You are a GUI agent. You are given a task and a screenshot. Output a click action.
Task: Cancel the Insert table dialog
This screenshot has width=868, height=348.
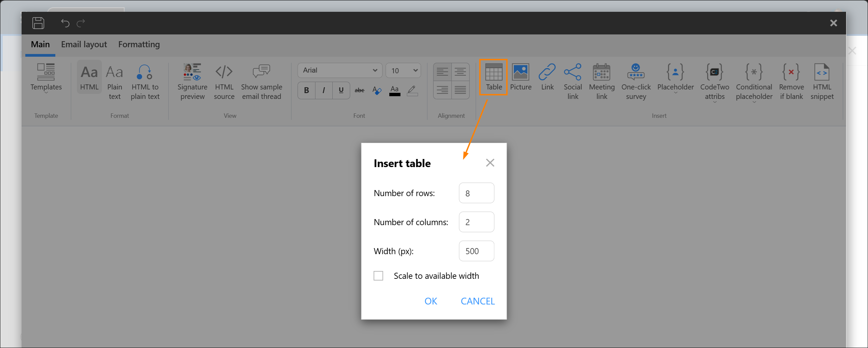click(478, 301)
